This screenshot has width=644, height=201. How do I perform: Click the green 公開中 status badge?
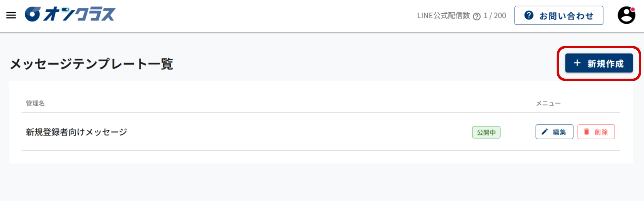coord(486,132)
